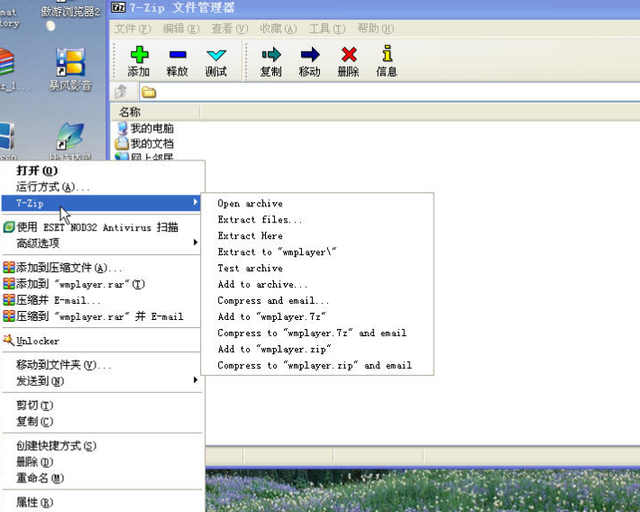Choose 压缩到 "wmplayer.rar" 并 E-mail entry
The image size is (640, 512).
click(x=102, y=316)
